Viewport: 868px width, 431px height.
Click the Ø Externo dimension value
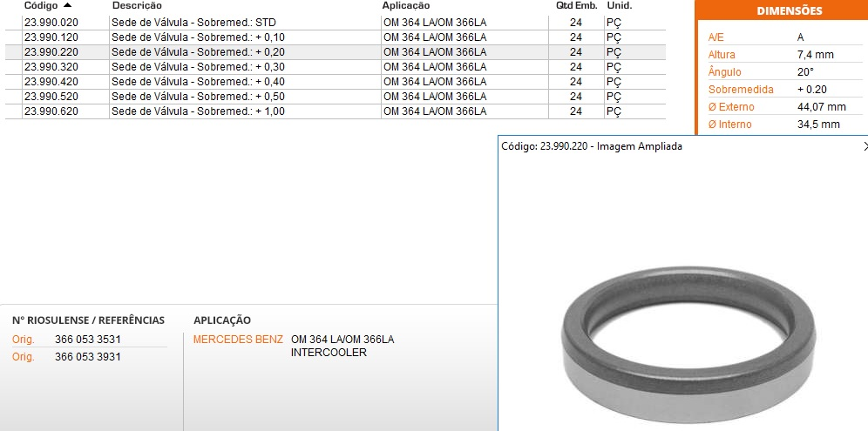pyautogui.click(x=821, y=107)
